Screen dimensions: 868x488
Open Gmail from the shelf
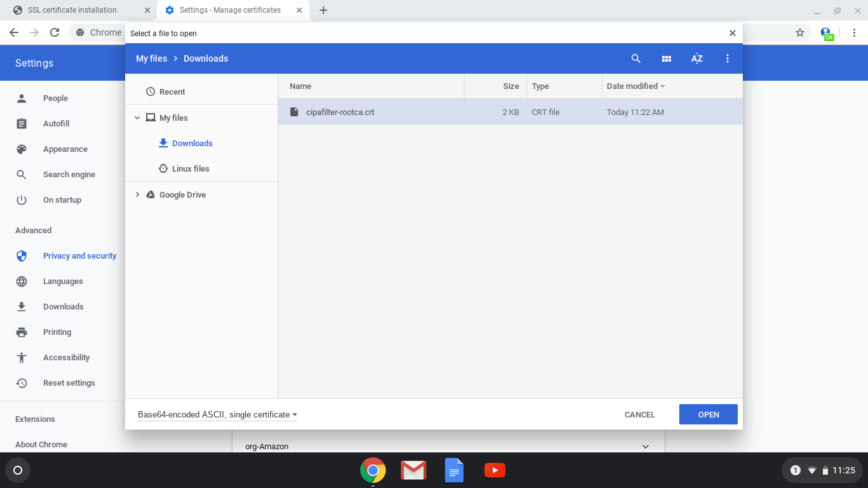(414, 470)
